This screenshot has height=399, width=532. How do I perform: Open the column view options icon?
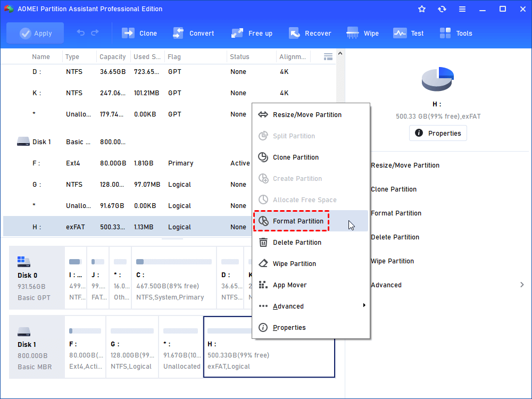[328, 57]
